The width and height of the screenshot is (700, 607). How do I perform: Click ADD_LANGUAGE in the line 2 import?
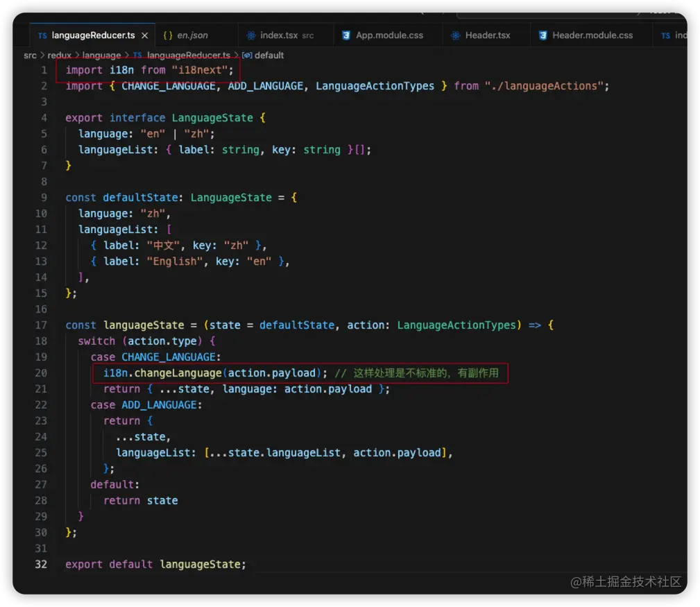[265, 86]
